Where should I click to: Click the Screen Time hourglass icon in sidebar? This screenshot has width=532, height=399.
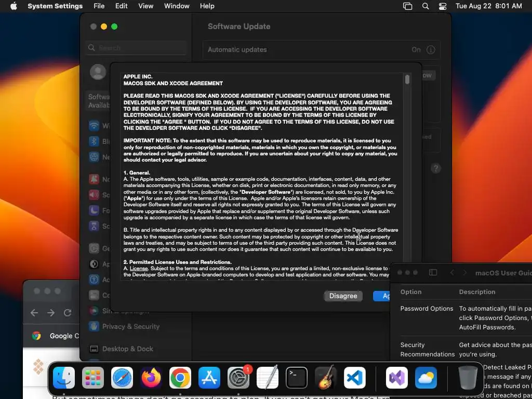pos(94,226)
